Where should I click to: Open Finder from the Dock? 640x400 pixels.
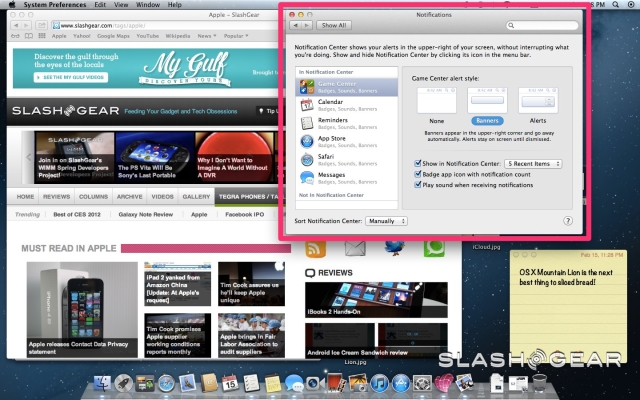coord(102,384)
